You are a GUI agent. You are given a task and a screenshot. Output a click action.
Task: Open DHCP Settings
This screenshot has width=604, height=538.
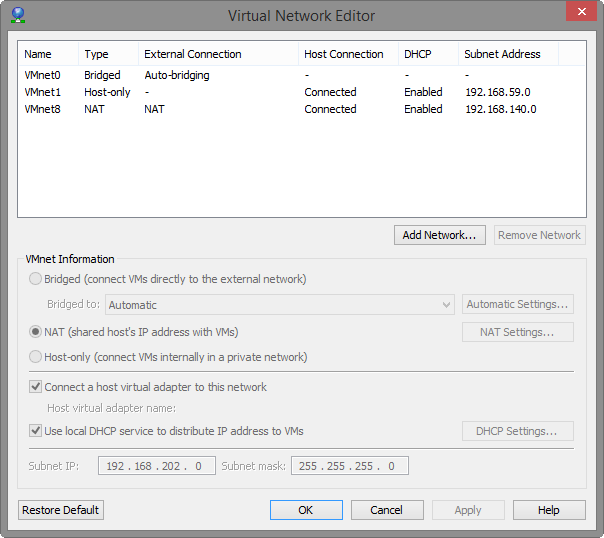518,431
